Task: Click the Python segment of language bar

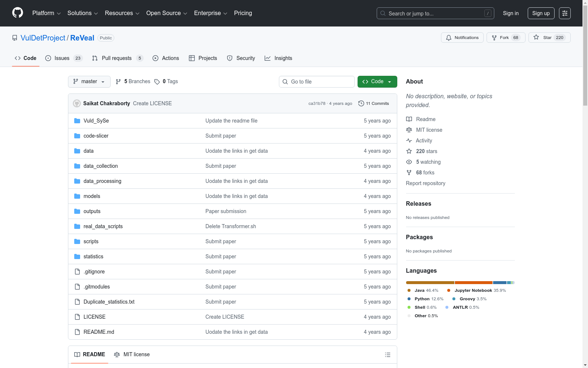Action: [500, 283]
